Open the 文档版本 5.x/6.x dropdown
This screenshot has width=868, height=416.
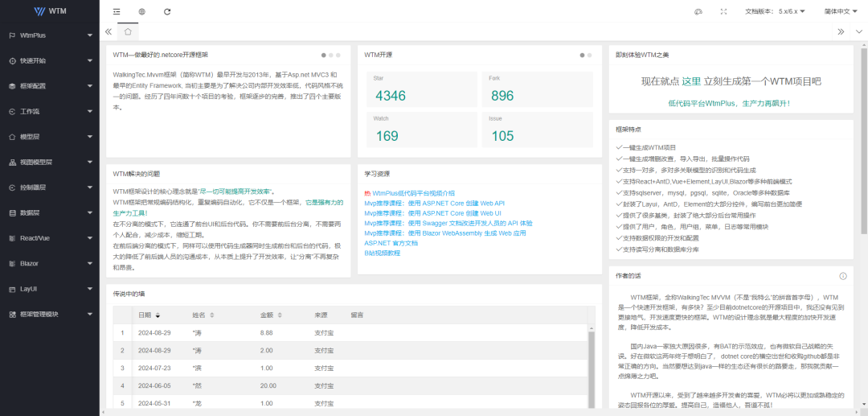775,11
